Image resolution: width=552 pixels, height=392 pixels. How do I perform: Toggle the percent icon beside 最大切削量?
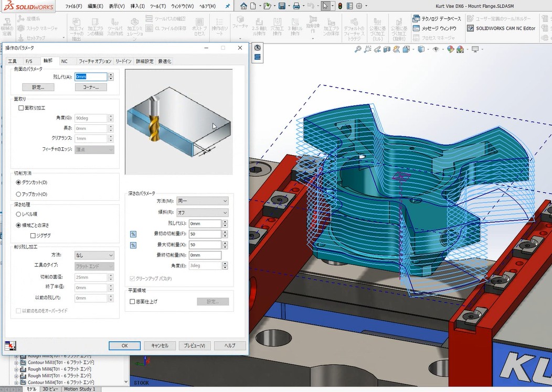(133, 245)
